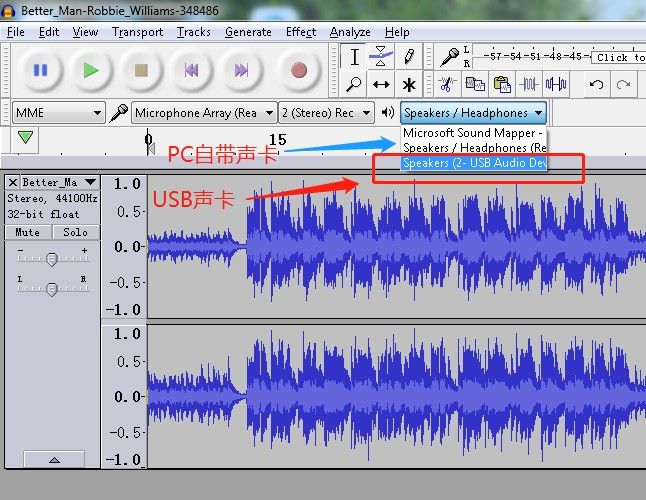Image resolution: width=646 pixels, height=500 pixels.
Task: Click the track L/R pan slider
Action: [52, 289]
